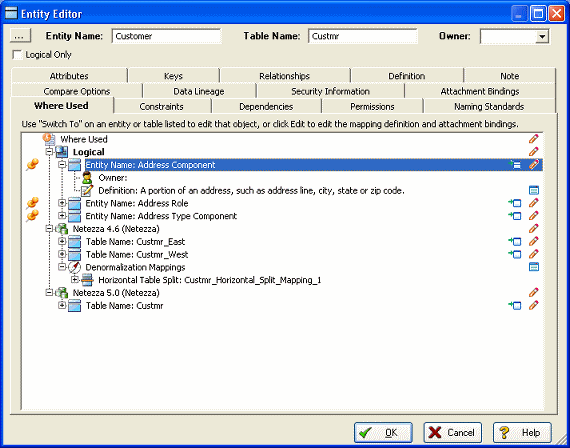The image size is (570, 448).
Task: Select the 'Owner:' row under Address Component
Action: pos(113,177)
